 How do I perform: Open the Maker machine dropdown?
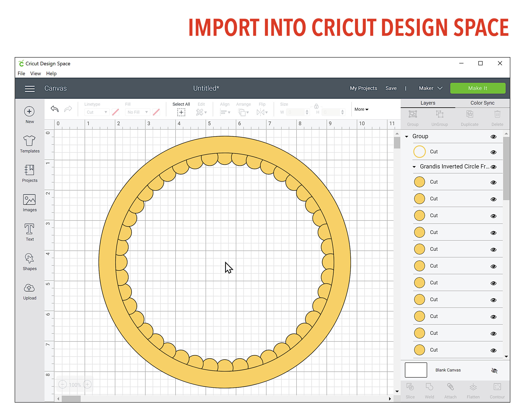(x=430, y=88)
